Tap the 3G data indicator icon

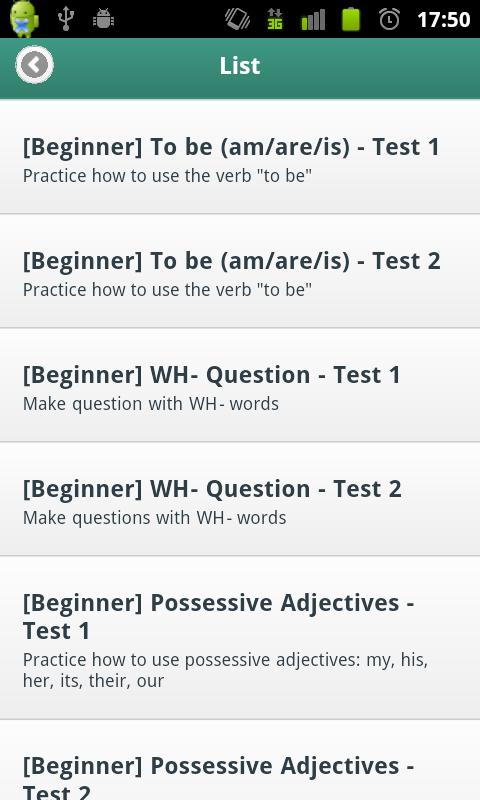coord(275,19)
